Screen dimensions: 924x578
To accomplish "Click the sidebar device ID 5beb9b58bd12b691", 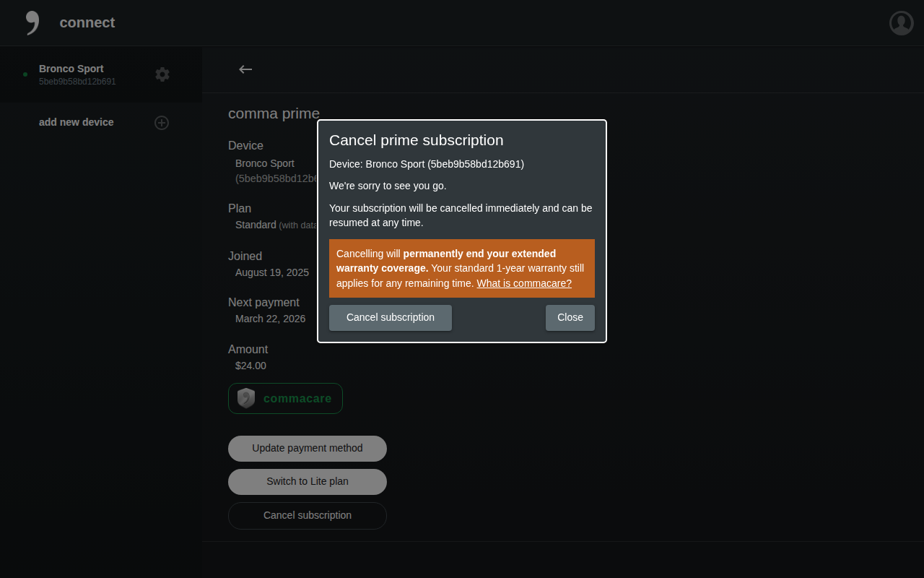I will [x=77, y=82].
